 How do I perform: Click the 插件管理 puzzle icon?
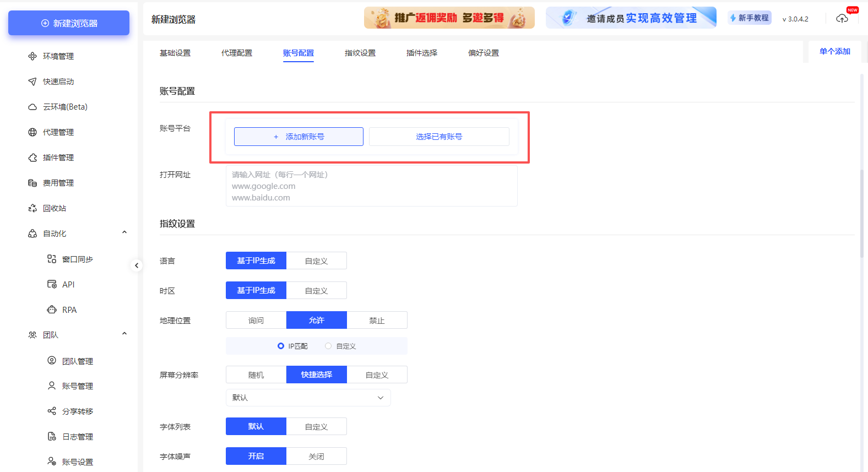point(32,158)
